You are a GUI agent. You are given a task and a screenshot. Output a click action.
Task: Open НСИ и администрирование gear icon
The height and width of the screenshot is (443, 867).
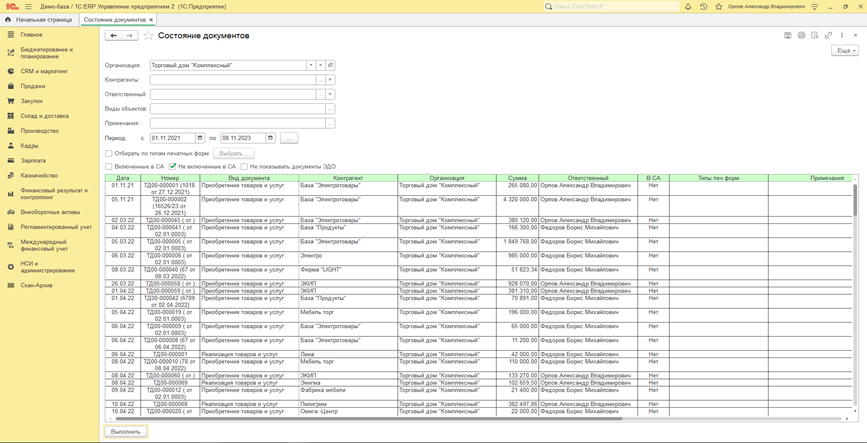click(10, 267)
